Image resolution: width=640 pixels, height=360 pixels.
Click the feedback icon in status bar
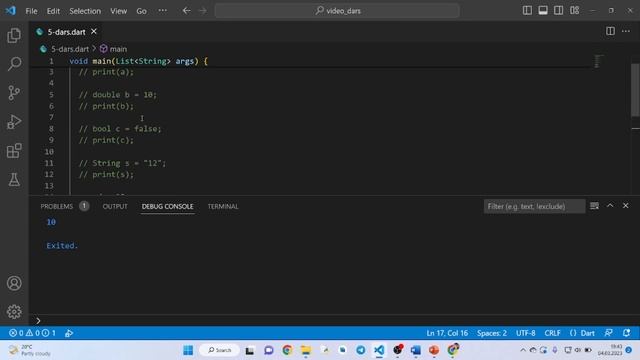pyautogui.click(x=609, y=333)
